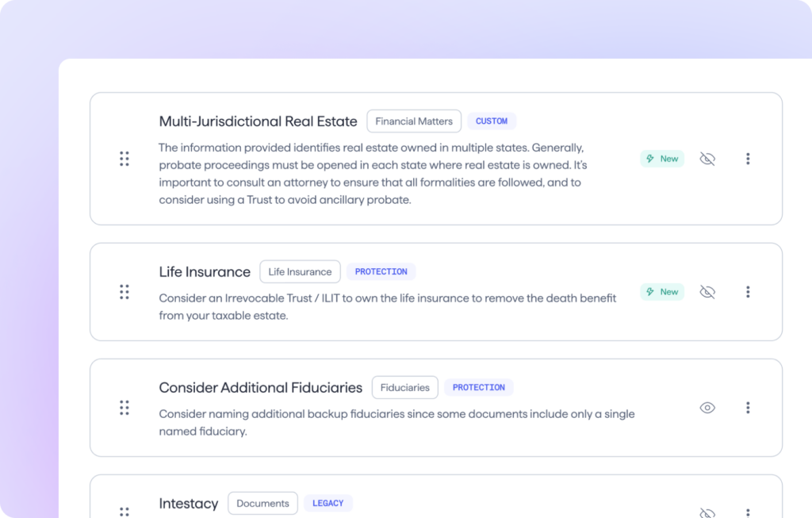Open more options menu for Life Insurance
Image resolution: width=812 pixels, height=518 pixels.
point(748,292)
